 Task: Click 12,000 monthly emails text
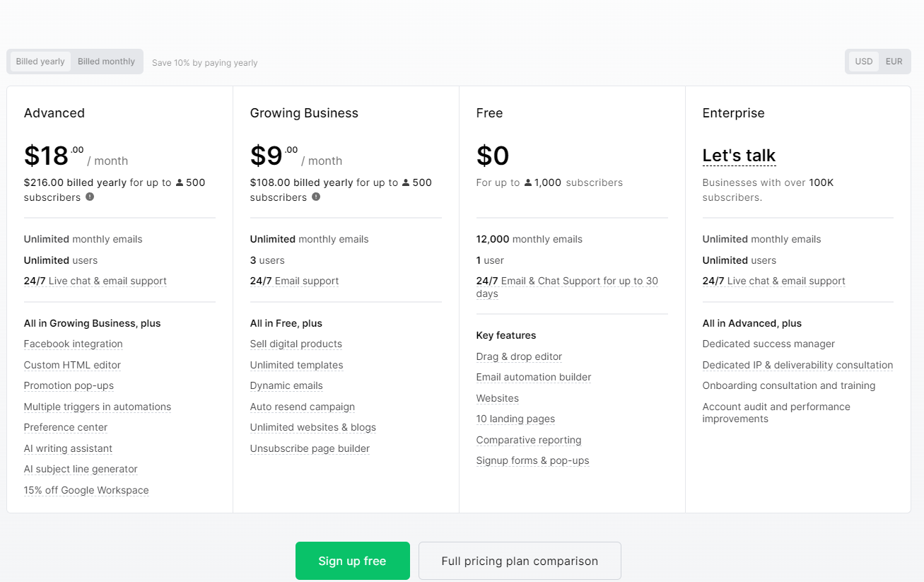(x=530, y=240)
